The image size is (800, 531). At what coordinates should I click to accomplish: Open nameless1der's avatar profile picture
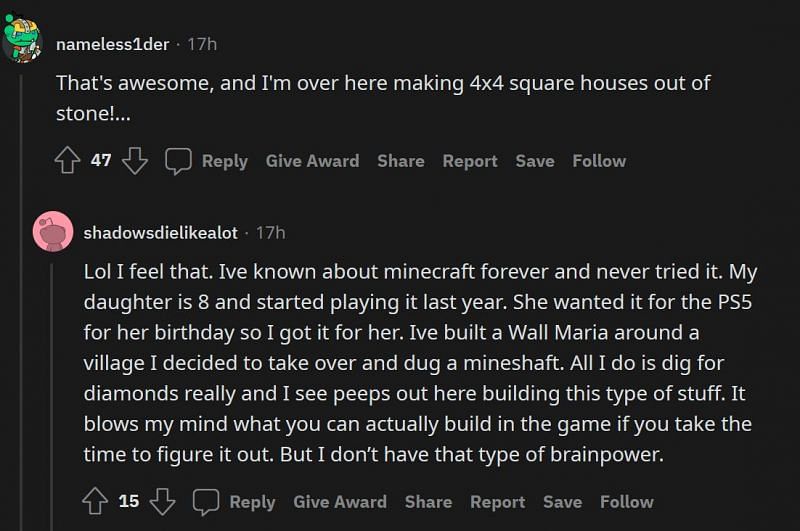[x=22, y=39]
